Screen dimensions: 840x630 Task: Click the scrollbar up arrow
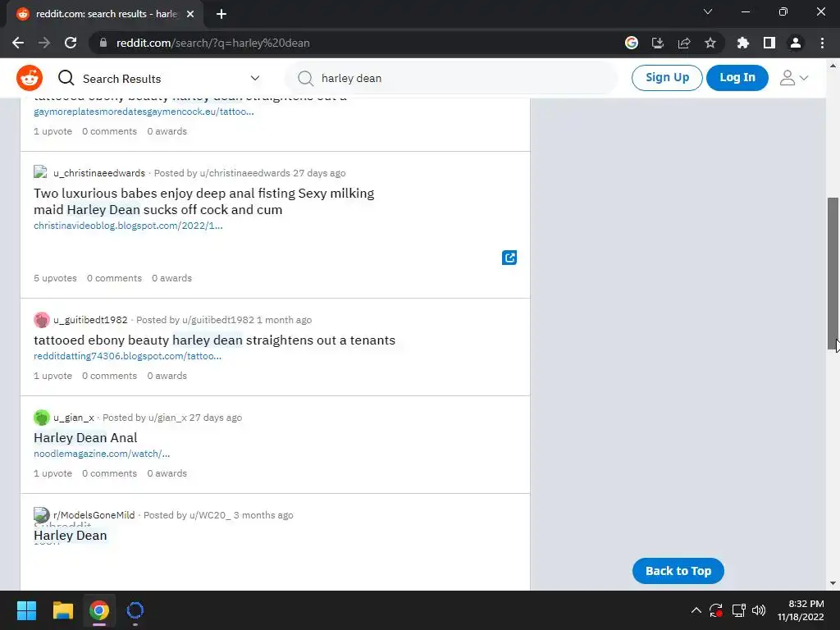(833, 66)
